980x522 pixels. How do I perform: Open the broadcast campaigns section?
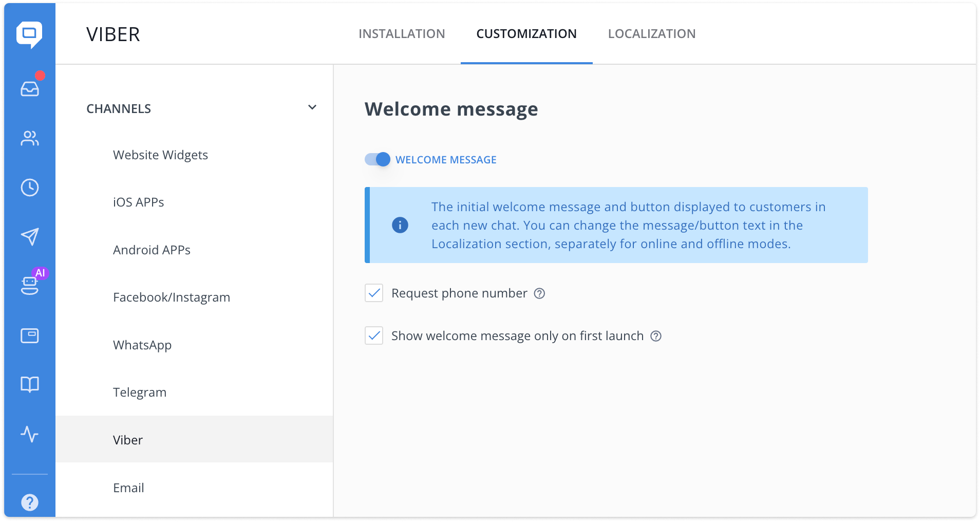click(x=30, y=236)
